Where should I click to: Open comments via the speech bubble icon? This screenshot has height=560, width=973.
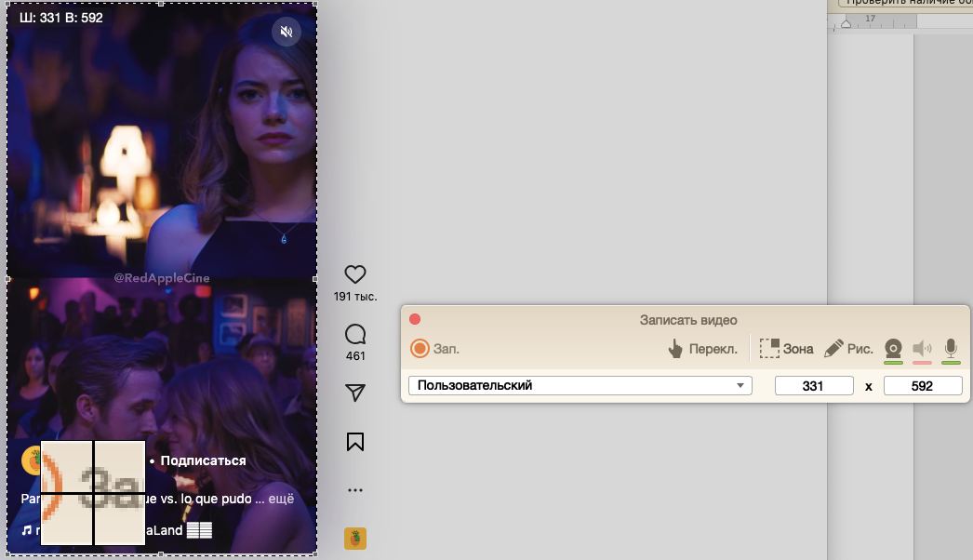point(354,334)
